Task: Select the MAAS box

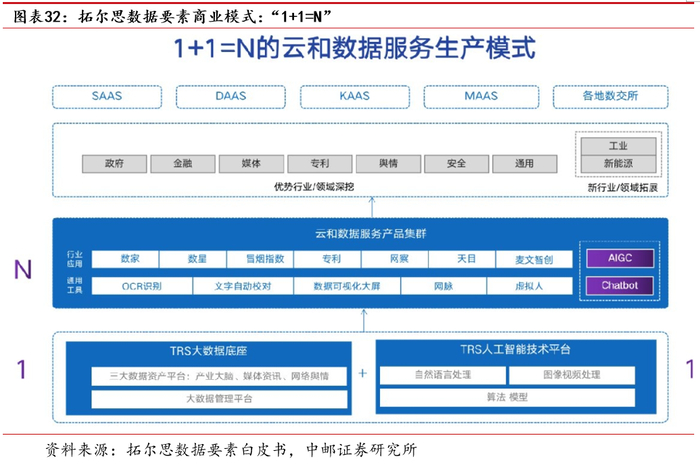Action: point(481,96)
